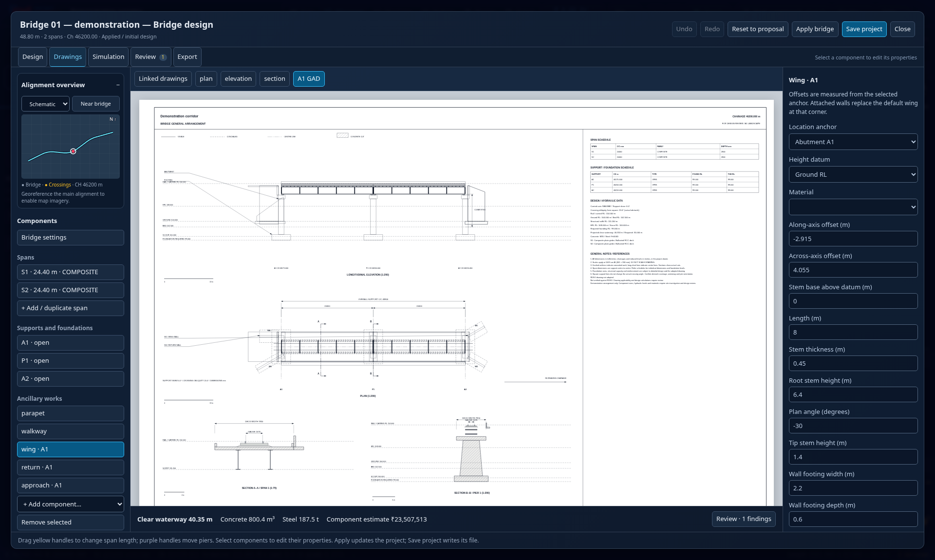Show the section drawing
The height and width of the screenshot is (560, 935).
tap(275, 79)
